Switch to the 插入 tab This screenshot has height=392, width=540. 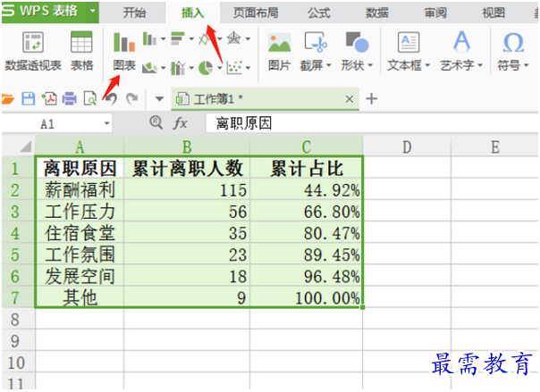tap(193, 13)
